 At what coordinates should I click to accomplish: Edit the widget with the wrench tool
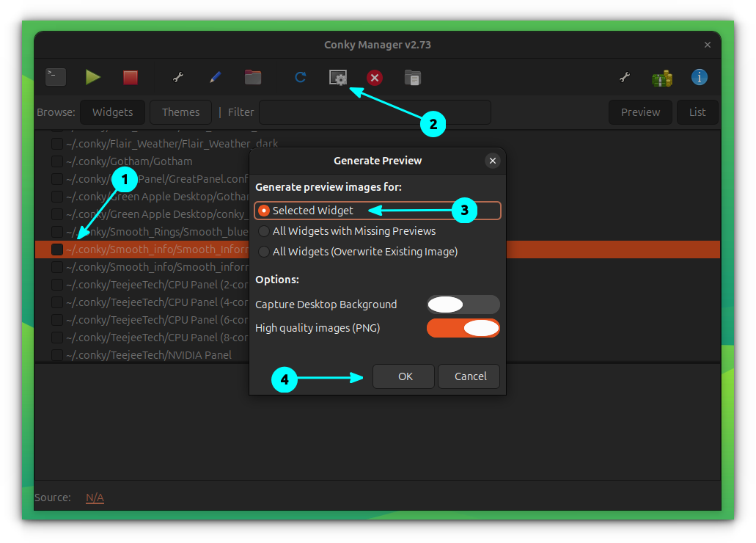pyautogui.click(x=178, y=76)
